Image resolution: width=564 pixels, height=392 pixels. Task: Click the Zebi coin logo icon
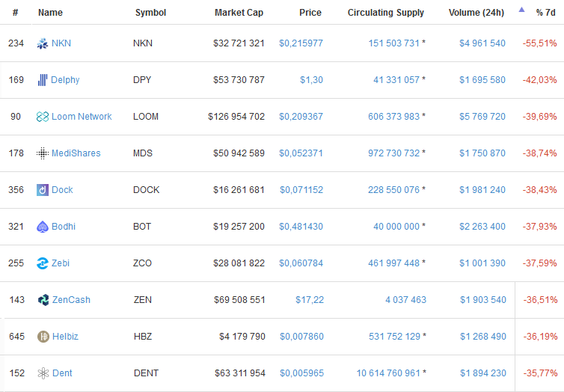pos(43,263)
